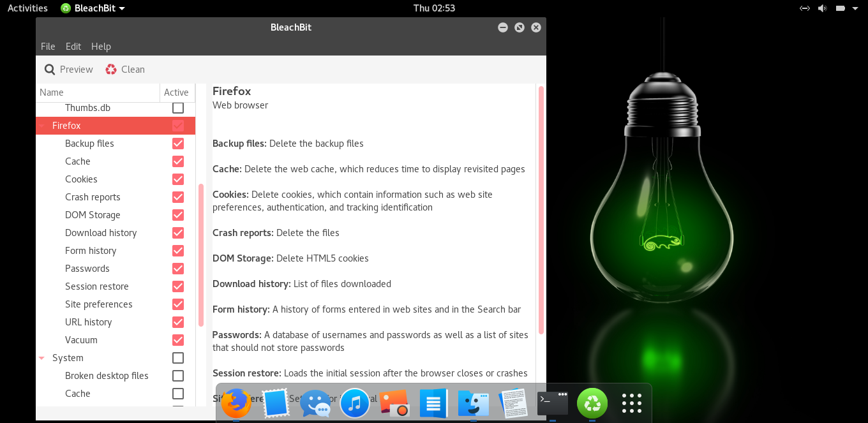
Task: Click the BleachBit window title bar
Action: click(291, 27)
